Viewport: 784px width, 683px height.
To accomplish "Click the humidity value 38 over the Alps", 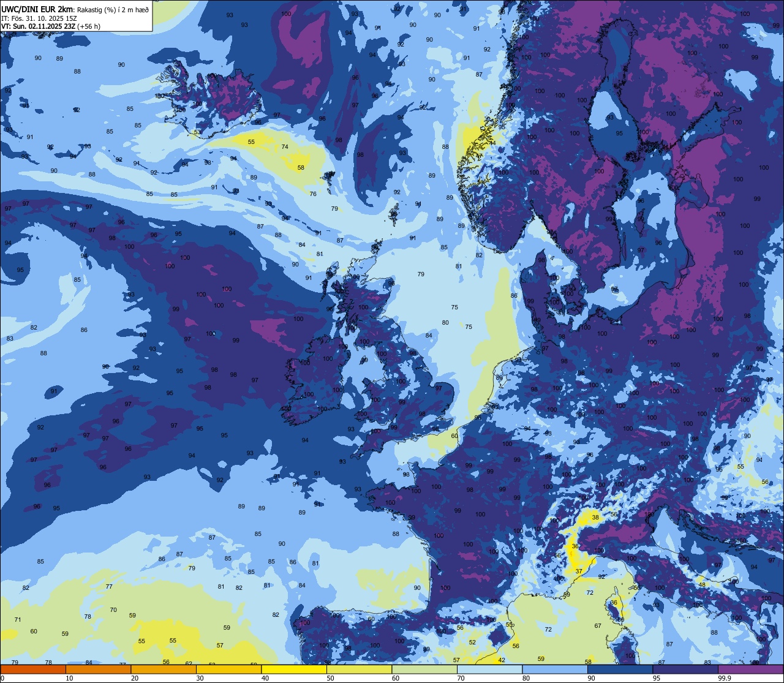I will (x=595, y=518).
